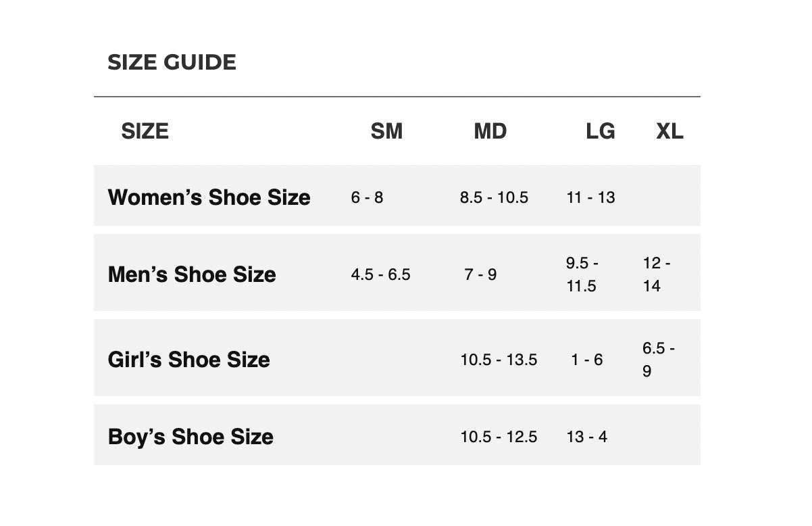Screen dimensions: 812x526
Task: Click boy's large size 13 - 4
Action: [586, 437]
